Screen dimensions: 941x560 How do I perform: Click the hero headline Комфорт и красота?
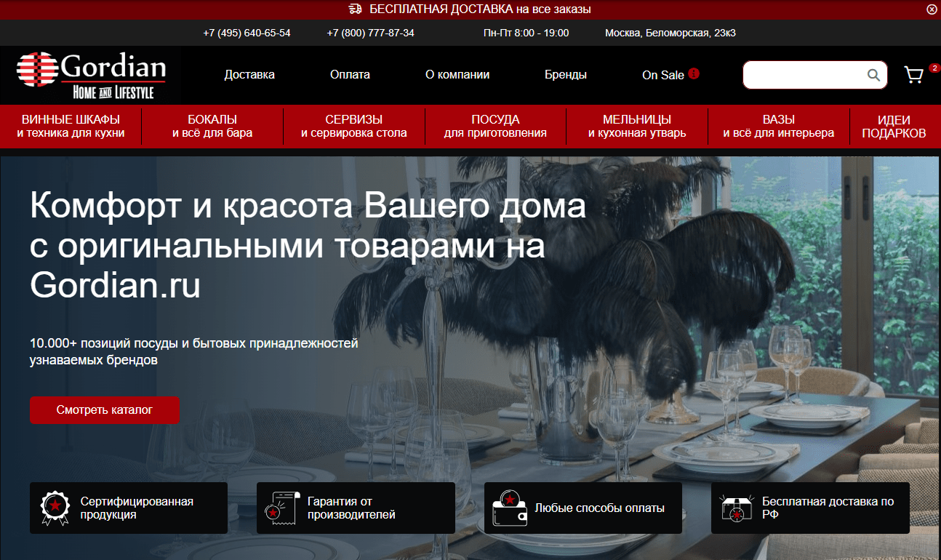(308, 247)
